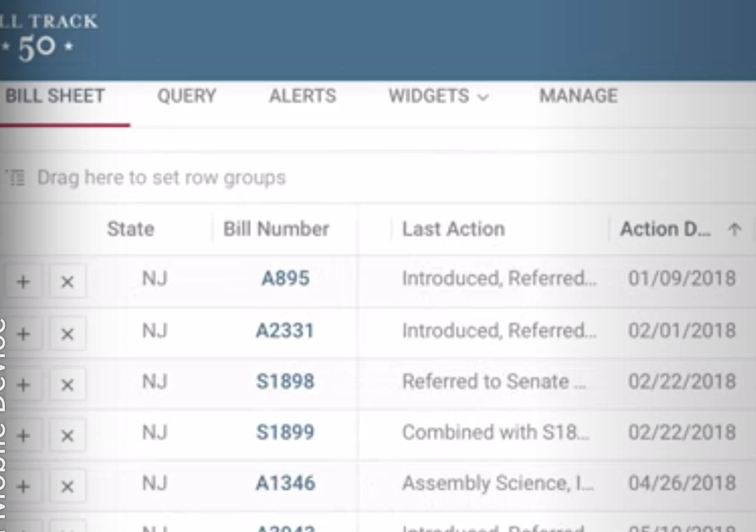Open bill A1346 link
This screenshot has width=756, height=532.
(285, 483)
